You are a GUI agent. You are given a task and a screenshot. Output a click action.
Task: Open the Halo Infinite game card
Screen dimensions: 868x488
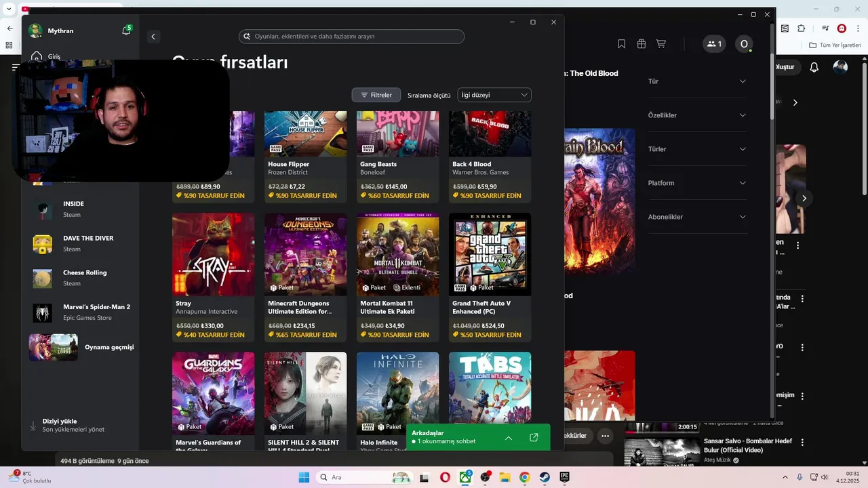398,401
